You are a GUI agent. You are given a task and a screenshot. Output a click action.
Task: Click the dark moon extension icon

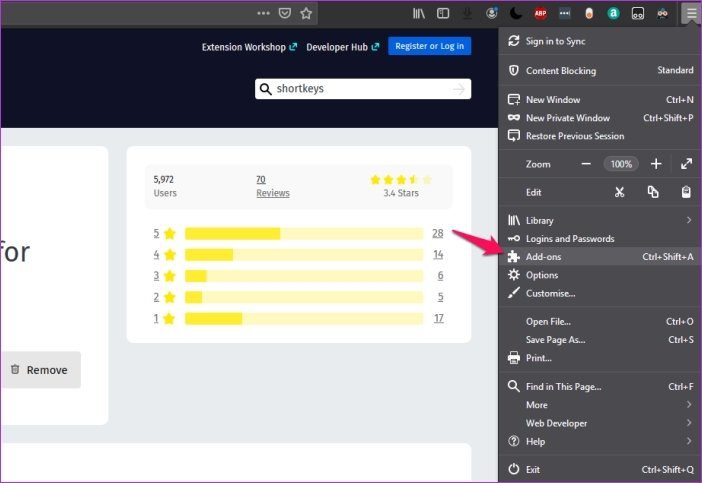(x=516, y=13)
